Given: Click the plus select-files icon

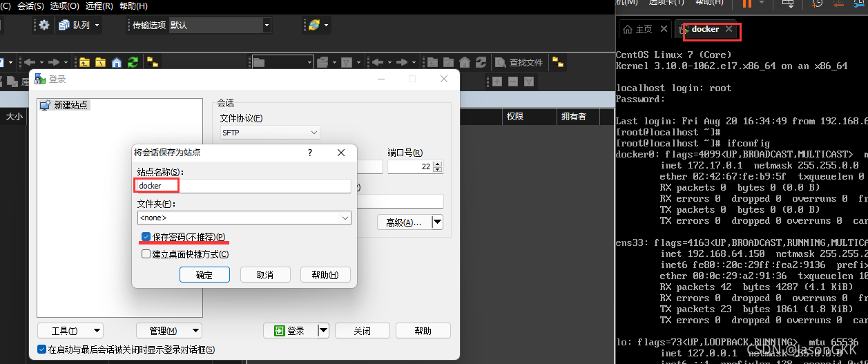Looking at the screenshot, I should click(496, 82).
